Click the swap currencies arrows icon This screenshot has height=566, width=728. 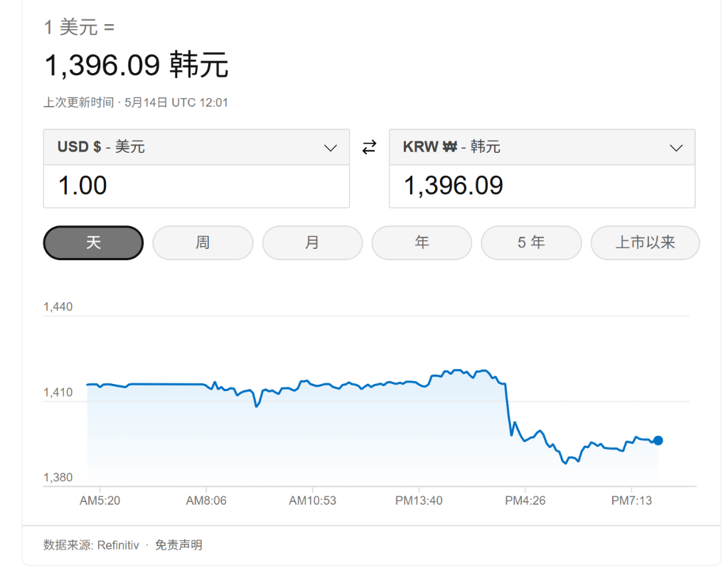[369, 147]
